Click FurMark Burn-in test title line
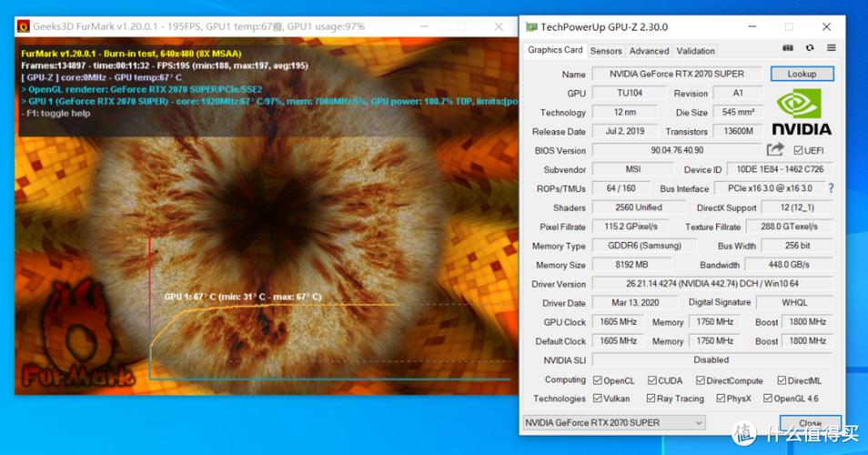Viewport: 868px width, 455px height. 131,54
